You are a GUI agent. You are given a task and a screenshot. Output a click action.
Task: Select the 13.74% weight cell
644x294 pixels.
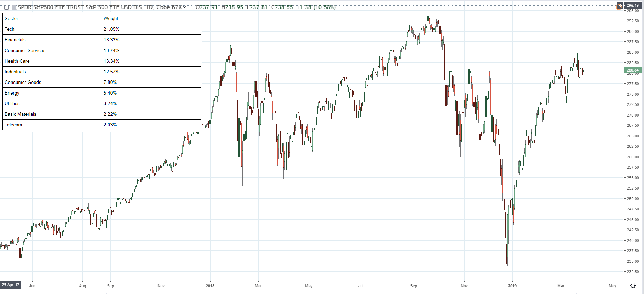point(151,50)
